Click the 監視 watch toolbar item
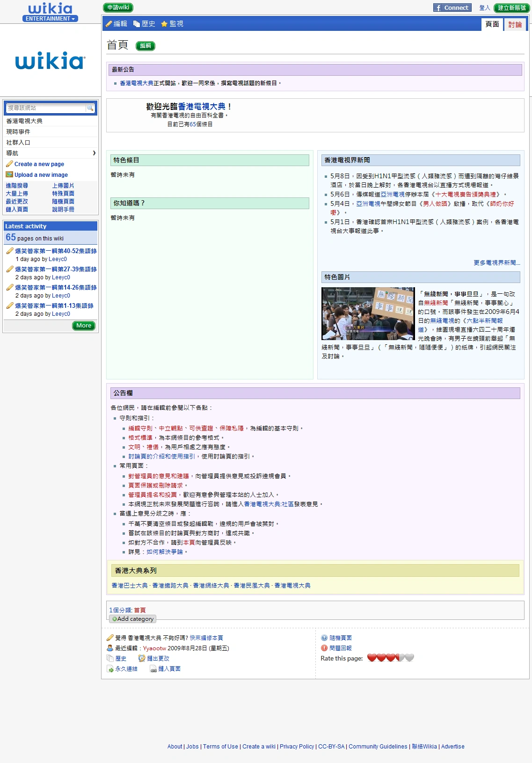The image size is (532, 763). (172, 24)
